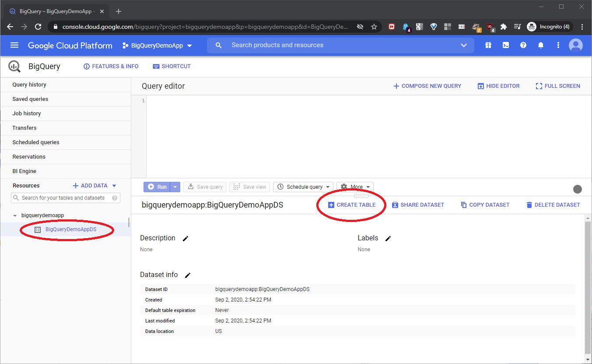Image resolution: width=592 pixels, height=364 pixels.
Task: Edit Dataset info with pencil icon
Action: tap(188, 275)
